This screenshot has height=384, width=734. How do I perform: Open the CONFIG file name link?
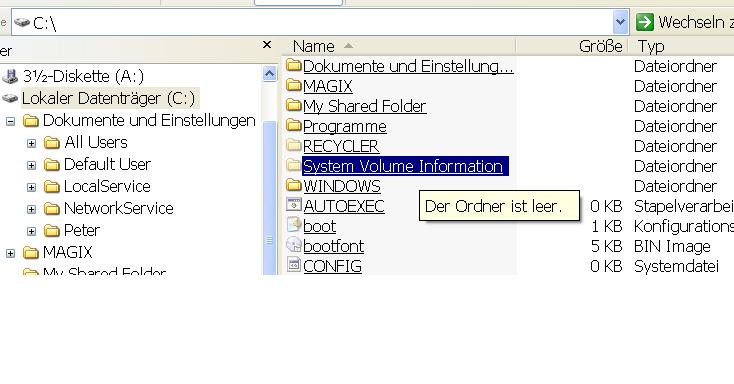point(332,266)
